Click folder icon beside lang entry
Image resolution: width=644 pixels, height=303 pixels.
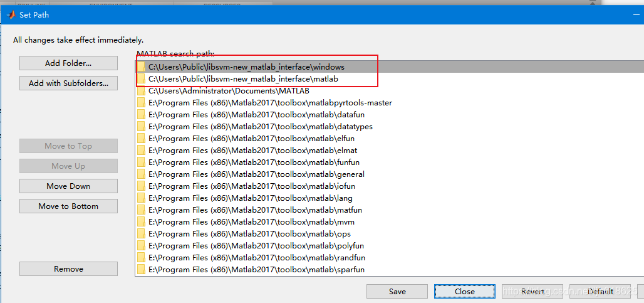[142, 198]
